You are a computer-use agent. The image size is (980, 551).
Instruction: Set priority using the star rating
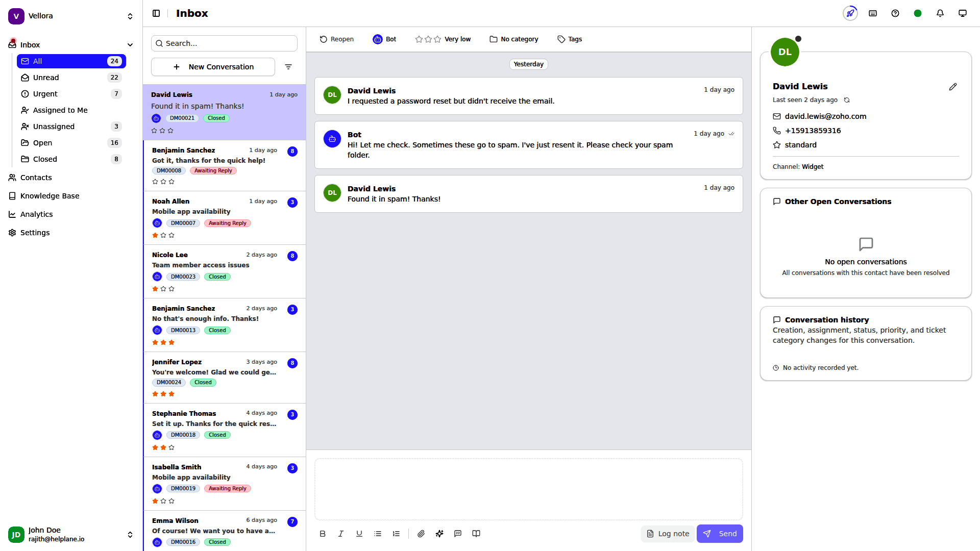point(428,39)
